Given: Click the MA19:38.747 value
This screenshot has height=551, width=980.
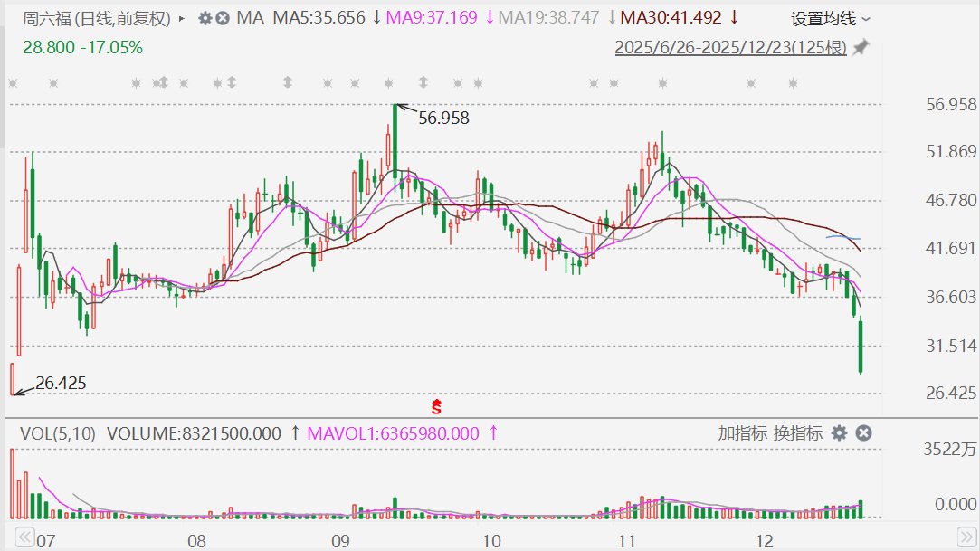Looking at the screenshot, I should point(548,17).
